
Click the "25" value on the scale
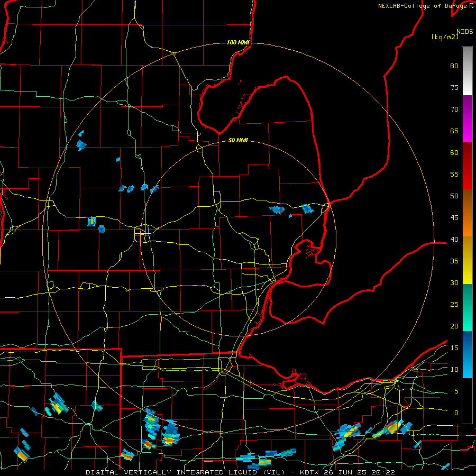pos(454,305)
